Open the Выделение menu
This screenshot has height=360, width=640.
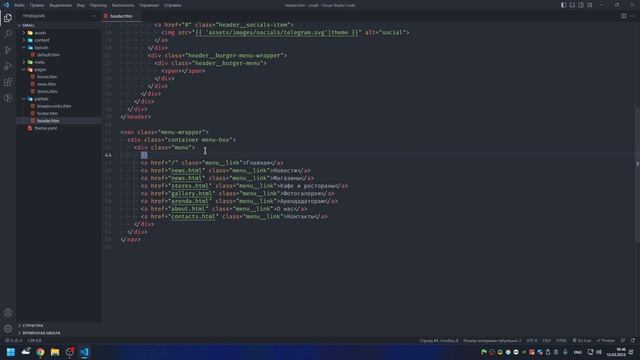[60, 5]
